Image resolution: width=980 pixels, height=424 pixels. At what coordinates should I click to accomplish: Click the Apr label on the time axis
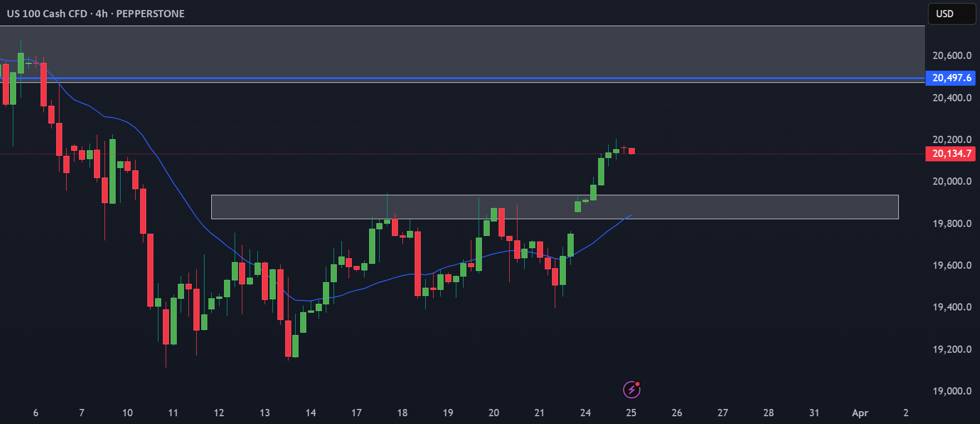860,413
